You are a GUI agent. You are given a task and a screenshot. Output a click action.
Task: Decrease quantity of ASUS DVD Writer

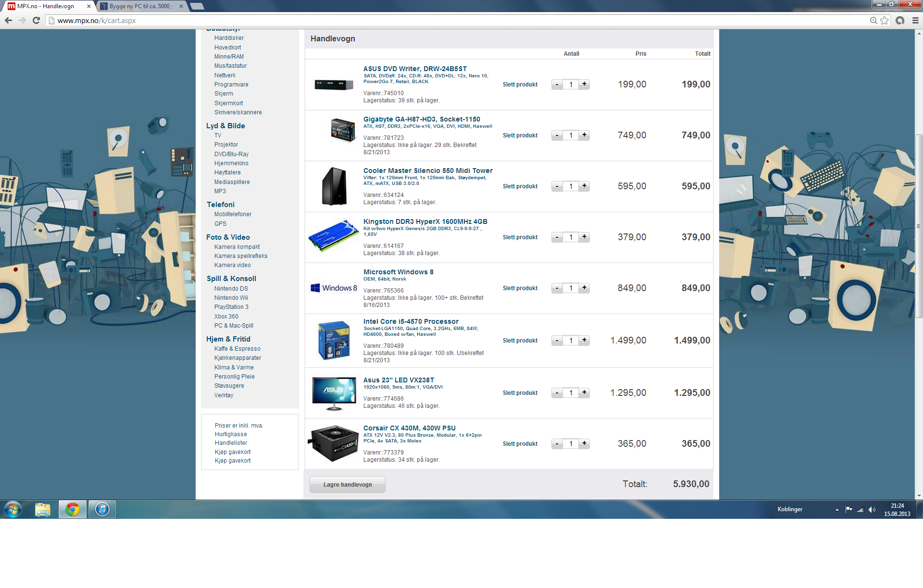(557, 85)
